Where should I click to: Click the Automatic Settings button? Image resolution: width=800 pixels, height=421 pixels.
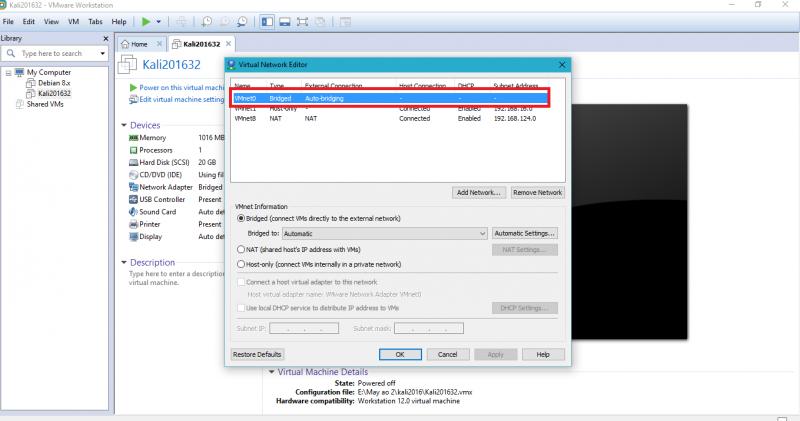524,233
